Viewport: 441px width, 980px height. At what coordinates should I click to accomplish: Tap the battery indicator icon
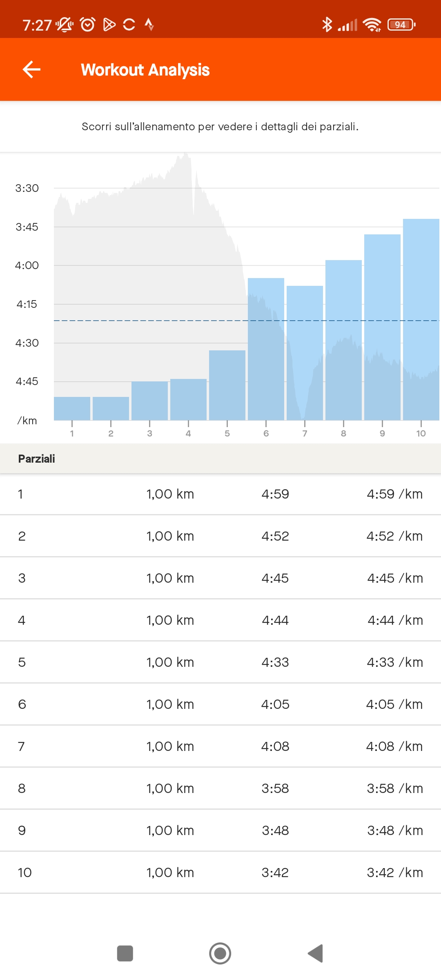pyautogui.click(x=401, y=24)
